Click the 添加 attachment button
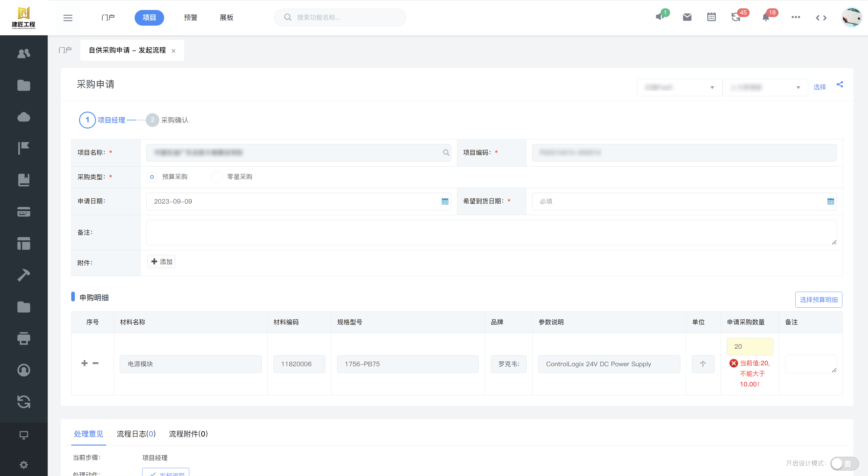The image size is (868, 476). coord(161,262)
